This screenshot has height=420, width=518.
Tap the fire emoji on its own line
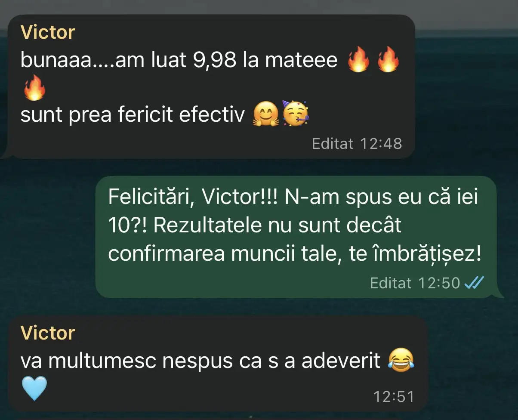point(34,88)
